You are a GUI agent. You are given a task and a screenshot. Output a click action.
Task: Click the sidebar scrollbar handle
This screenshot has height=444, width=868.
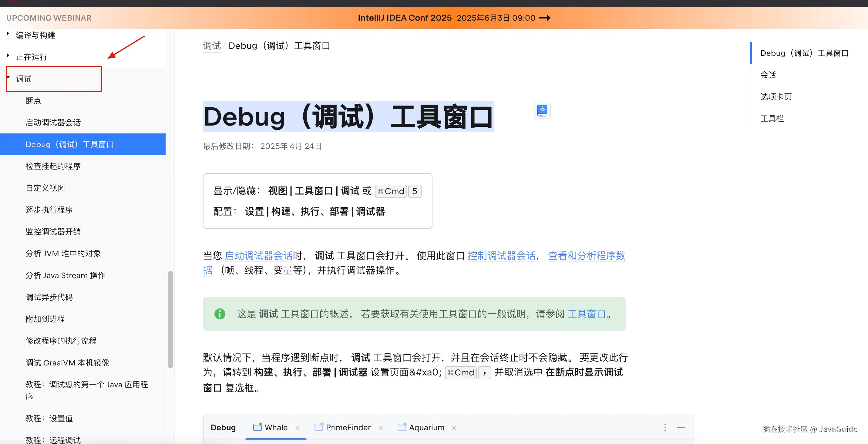coord(170,317)
